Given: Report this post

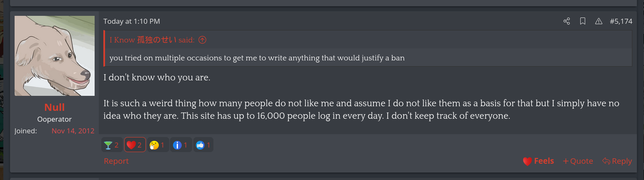Looking at the screenshot, I should 116,161.
